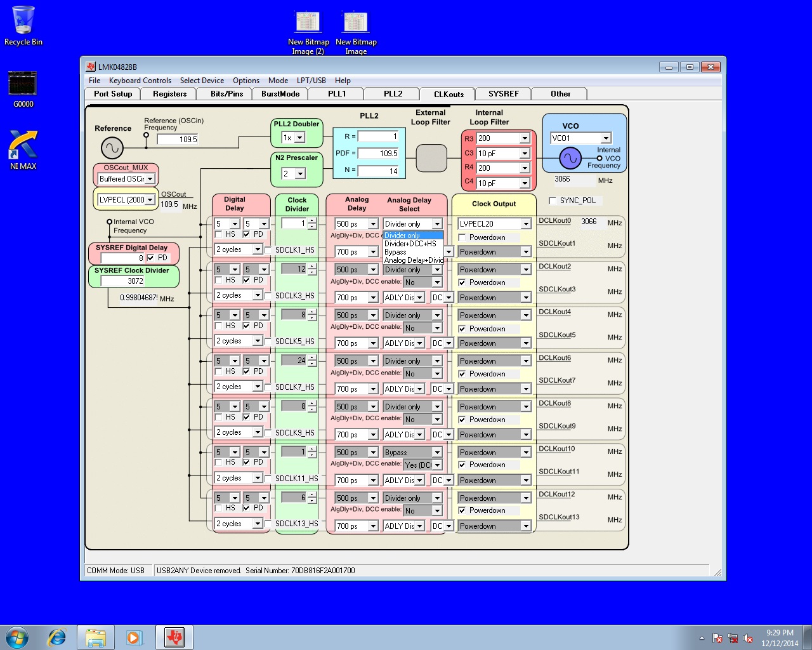Screen dimensions: 812x650
Task: Select the G0000 desktop icon
Action: tap(23, 90)
